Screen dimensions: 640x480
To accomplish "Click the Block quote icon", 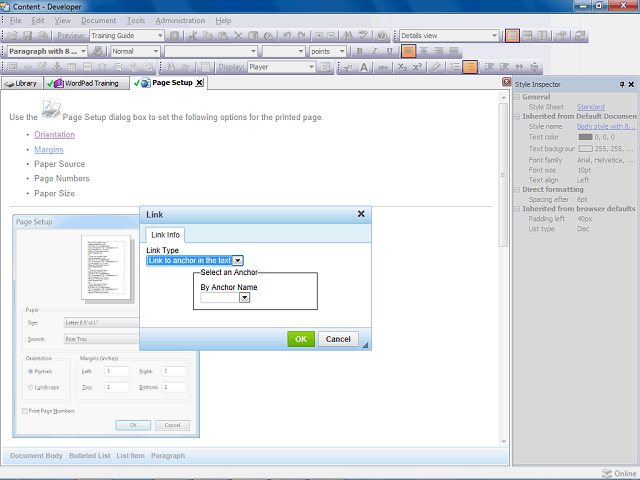I will point(519,67).
